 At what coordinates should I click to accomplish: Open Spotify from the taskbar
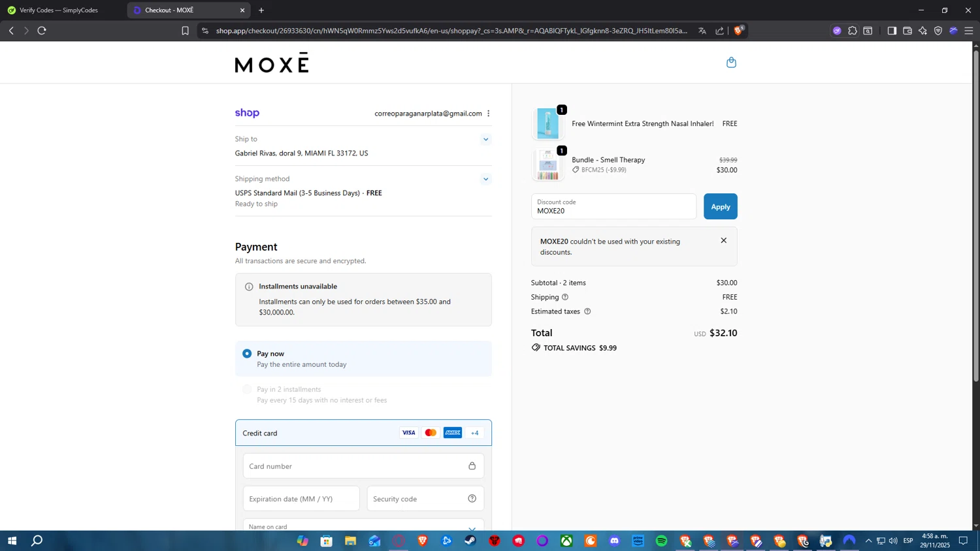coord(662,541)
